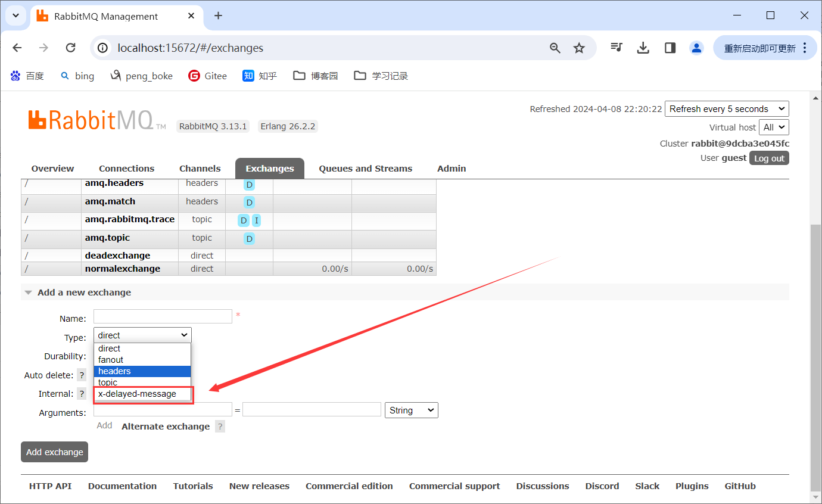Select fanout in Type list
Image resolution: width=822 pixels, height=504 pixels.
pyautogui.click(x=142, y=360)
